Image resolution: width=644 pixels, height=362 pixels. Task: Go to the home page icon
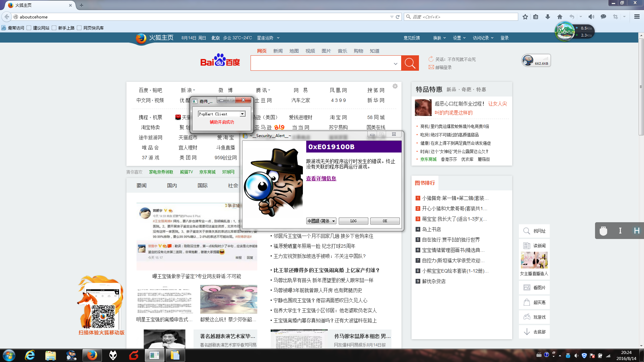[559, 17]
